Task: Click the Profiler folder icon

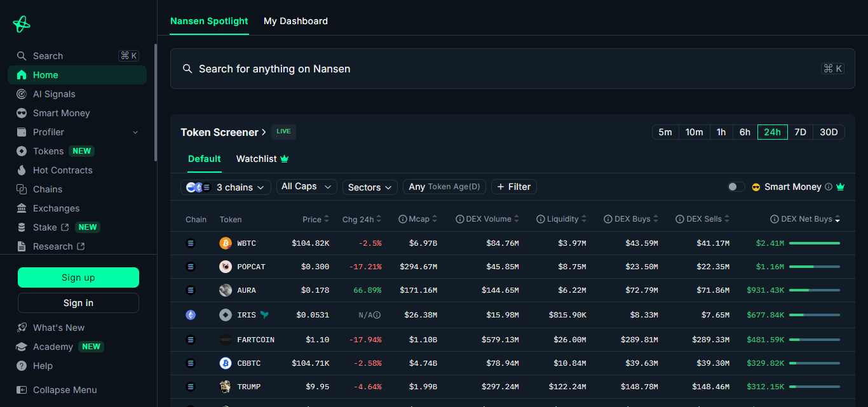Action: [x=22, y=132]
